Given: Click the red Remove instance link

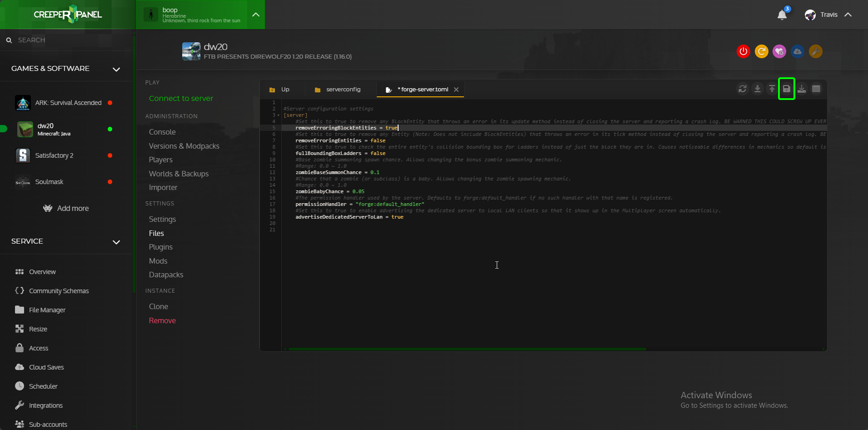Looking at the screenshot, I should click(x=162, y=320).
